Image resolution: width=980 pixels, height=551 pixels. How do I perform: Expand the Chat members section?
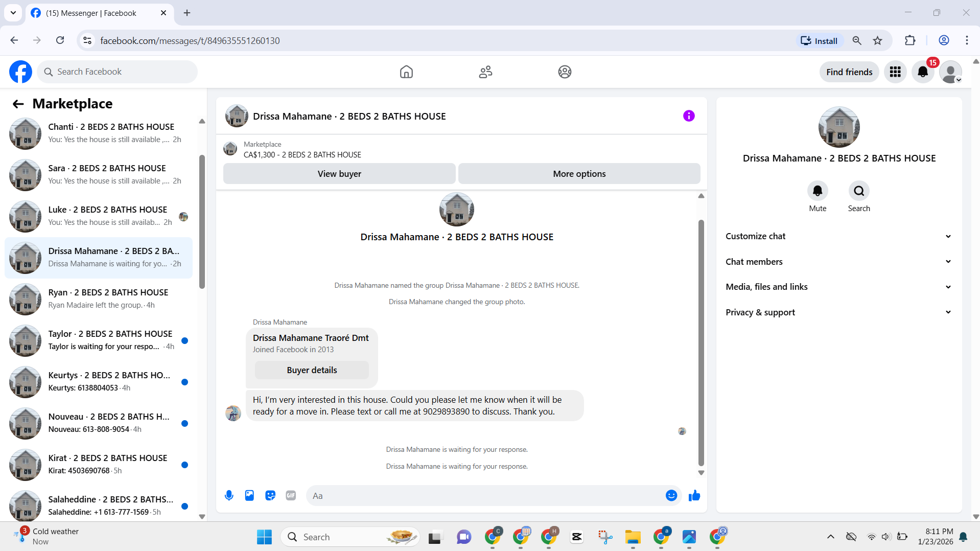click(838, 262)
